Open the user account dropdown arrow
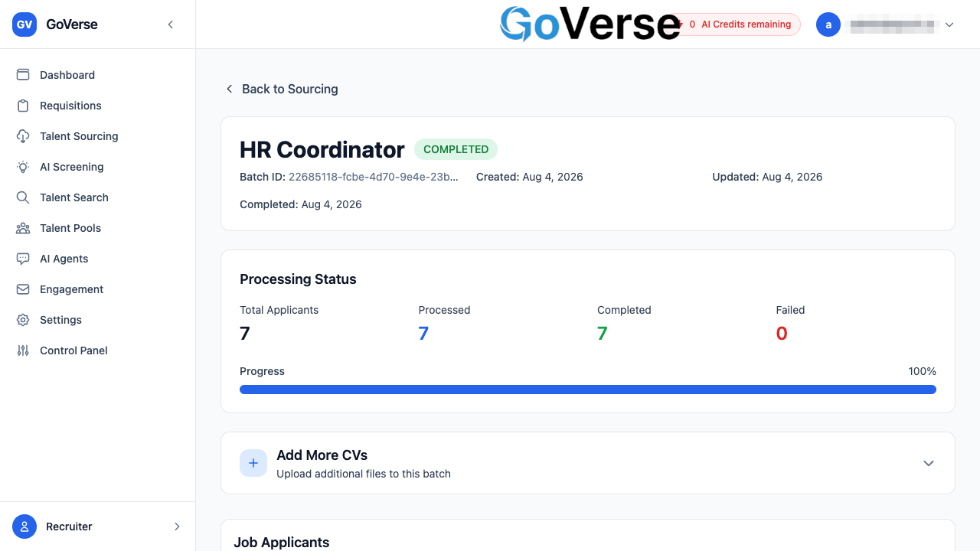The height and width of the screenshot is (551, 980). click(949, 24)
